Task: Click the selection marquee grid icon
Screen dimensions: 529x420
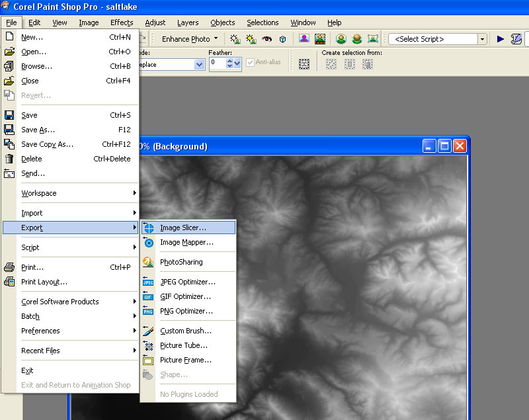Action: point(304,64)
